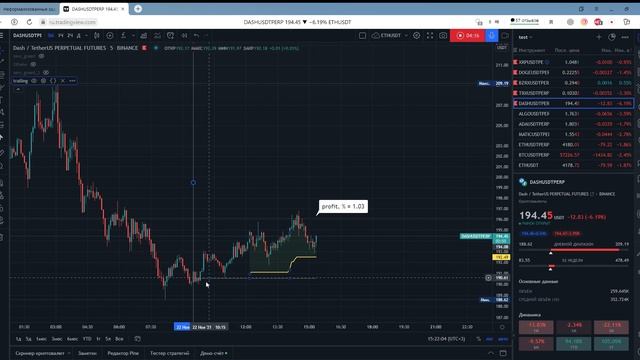This screenshot has width=640, height=360.
Task: Select the ETHUSDT watchlist row
Action: click(x=573, y=165)
